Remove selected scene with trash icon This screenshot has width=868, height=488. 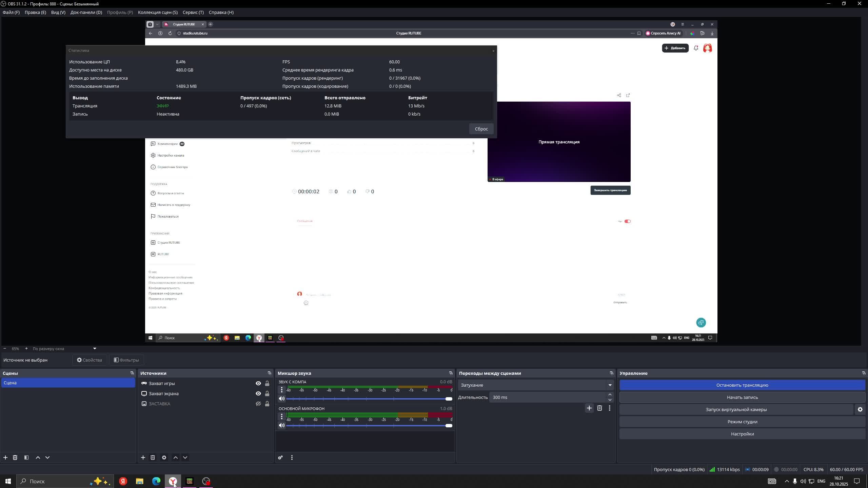point(15,457)
